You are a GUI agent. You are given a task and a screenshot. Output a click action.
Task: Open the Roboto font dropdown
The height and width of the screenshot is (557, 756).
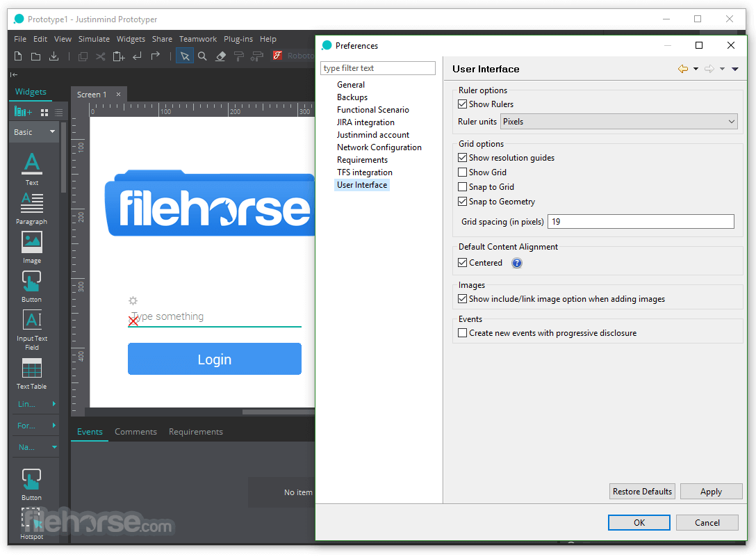click(x=300, y=56)
